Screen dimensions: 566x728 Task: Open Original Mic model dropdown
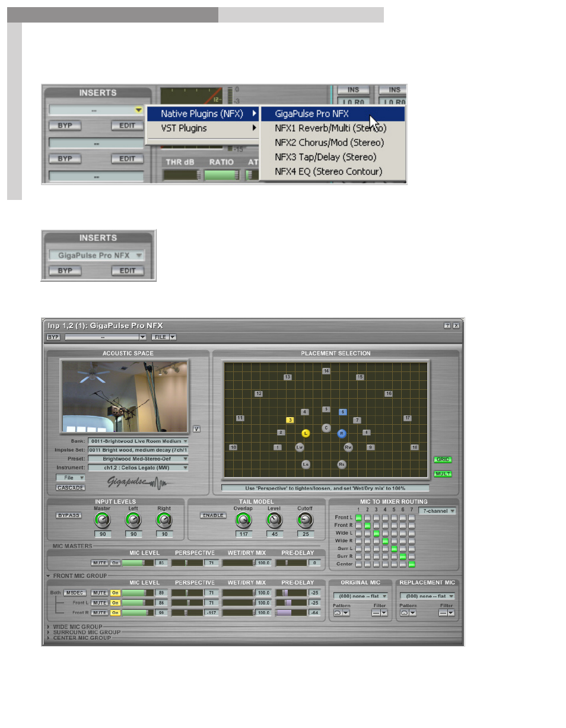[x=360, y=596]
